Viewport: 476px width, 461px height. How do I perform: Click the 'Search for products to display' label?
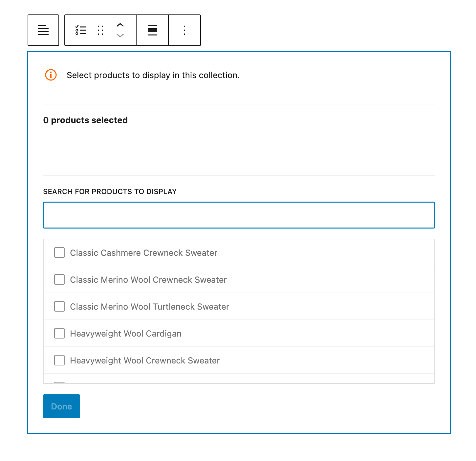tap(110, 191)
